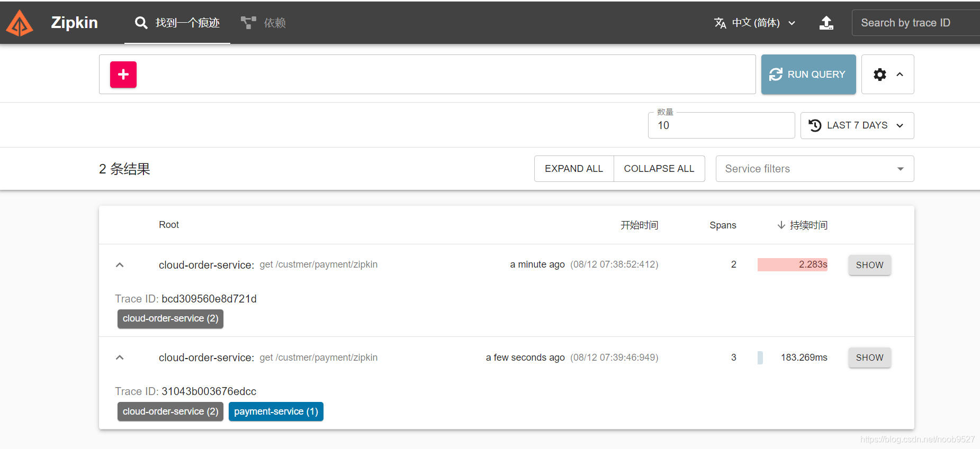Collapse the bcd309560e8d721d trace row
The image size is (980, 449).
coord(120,265)
